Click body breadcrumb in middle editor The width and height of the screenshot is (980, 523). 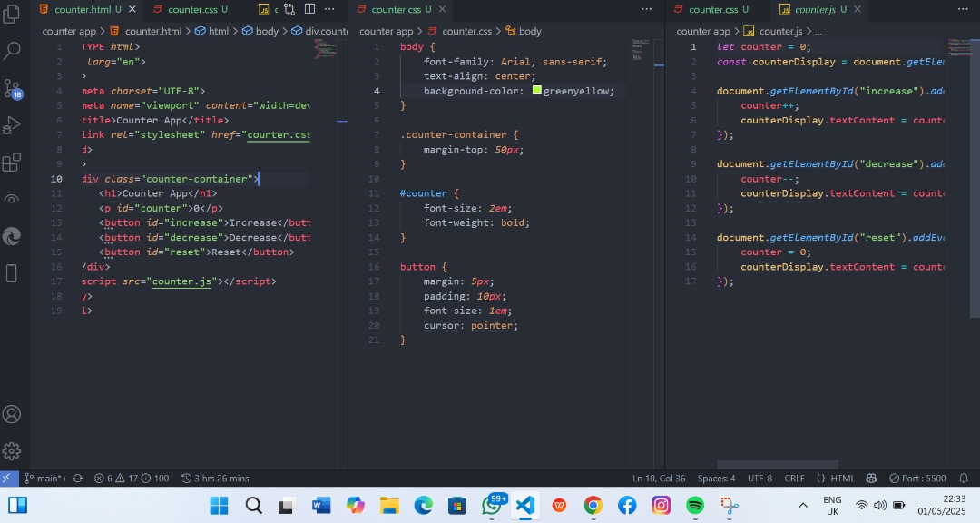tap(524, 31)
